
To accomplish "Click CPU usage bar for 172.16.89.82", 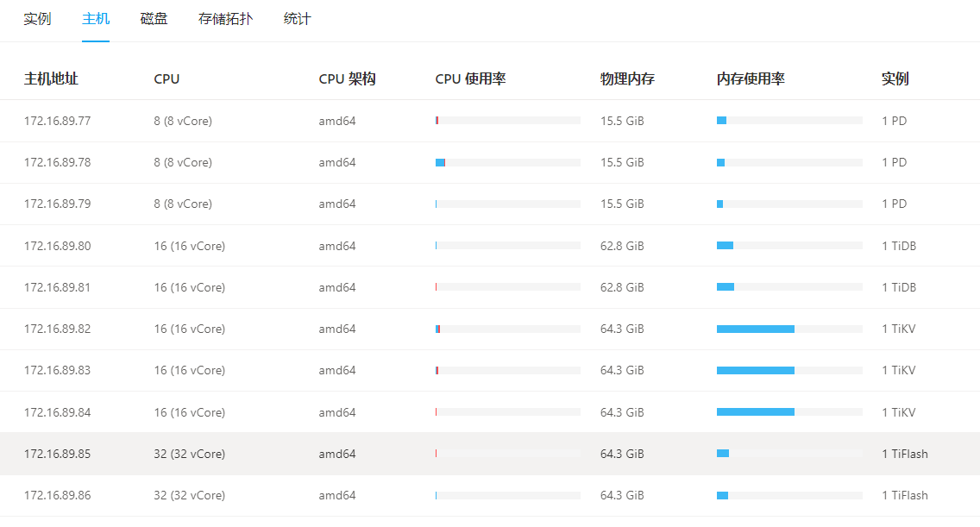I will tap(508, 329).
